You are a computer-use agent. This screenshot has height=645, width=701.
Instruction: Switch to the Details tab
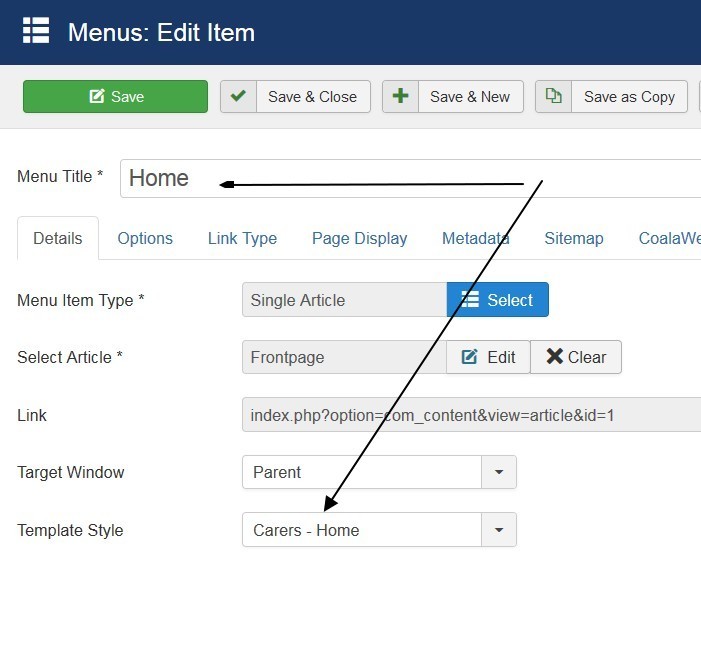coord(58,238)
